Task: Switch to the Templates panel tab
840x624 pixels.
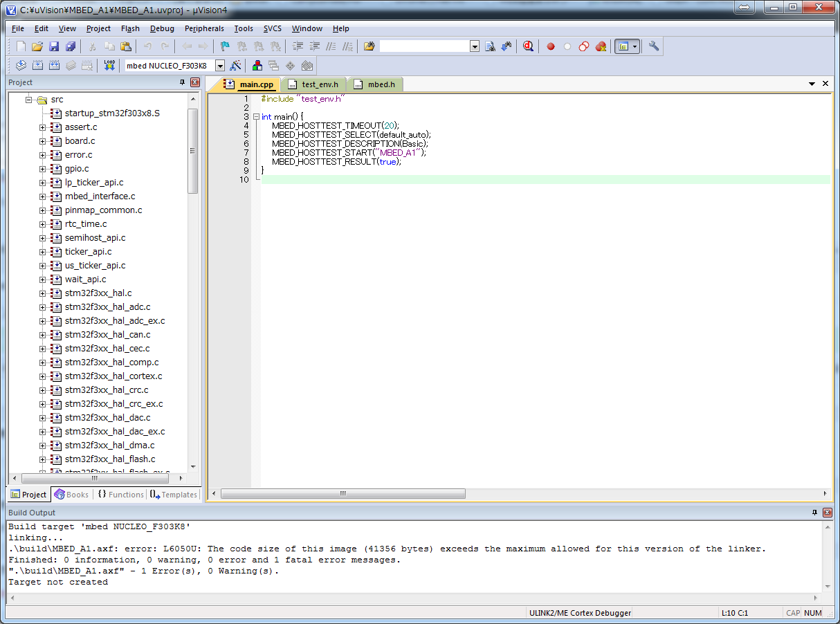Action: coord(174,495)
